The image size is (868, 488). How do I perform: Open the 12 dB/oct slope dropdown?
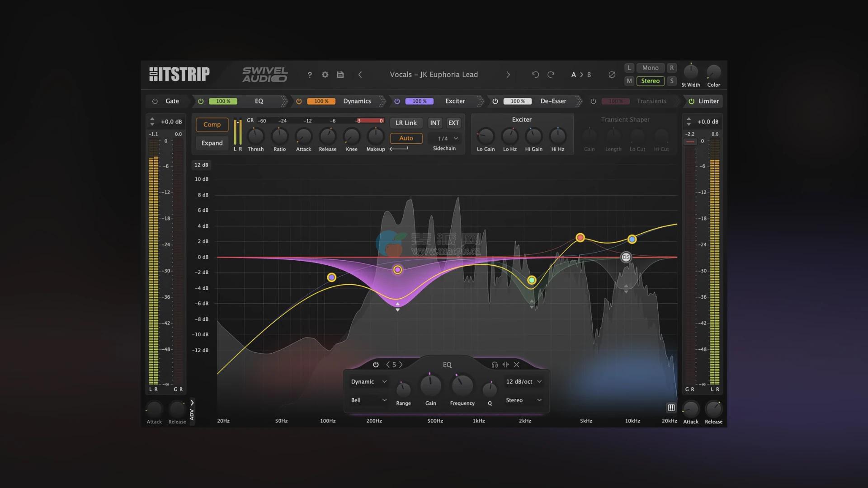524,382
